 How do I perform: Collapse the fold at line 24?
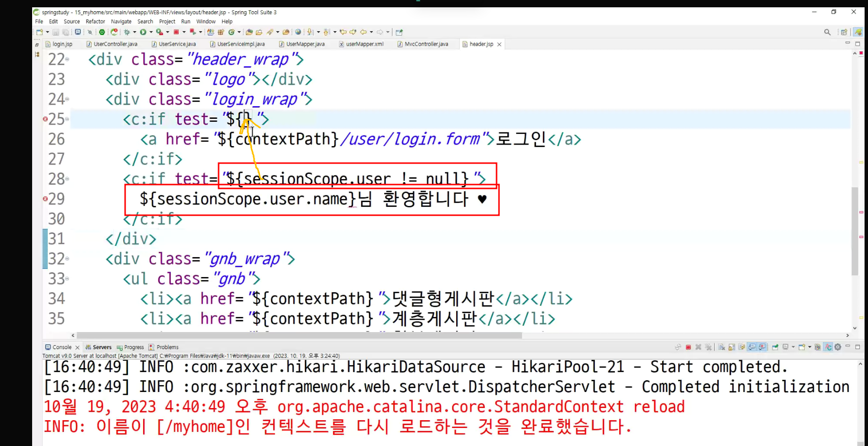(67, 99)
